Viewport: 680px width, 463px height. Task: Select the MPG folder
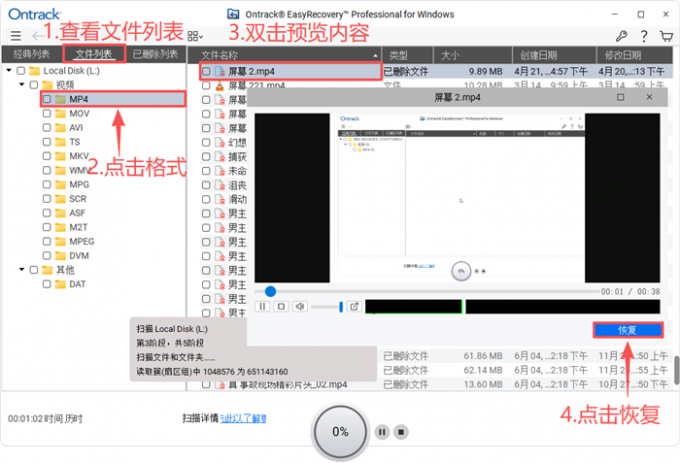79,185
